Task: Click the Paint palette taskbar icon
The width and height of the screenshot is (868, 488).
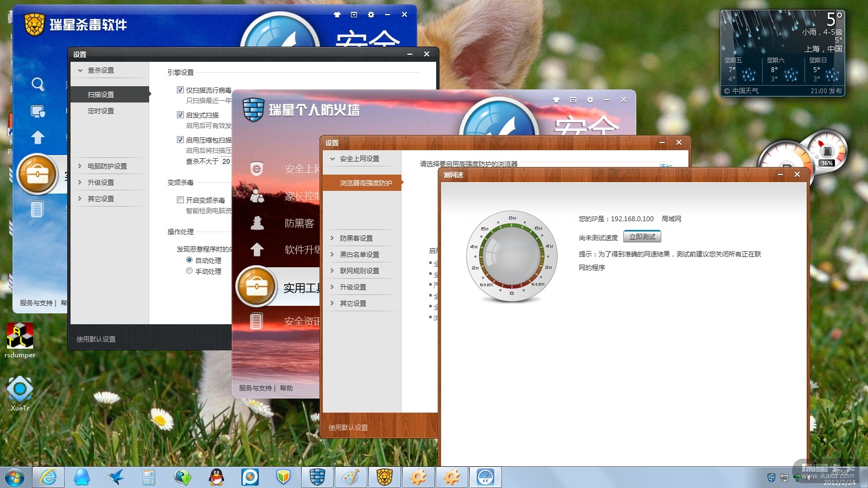Action: point(351,477)
